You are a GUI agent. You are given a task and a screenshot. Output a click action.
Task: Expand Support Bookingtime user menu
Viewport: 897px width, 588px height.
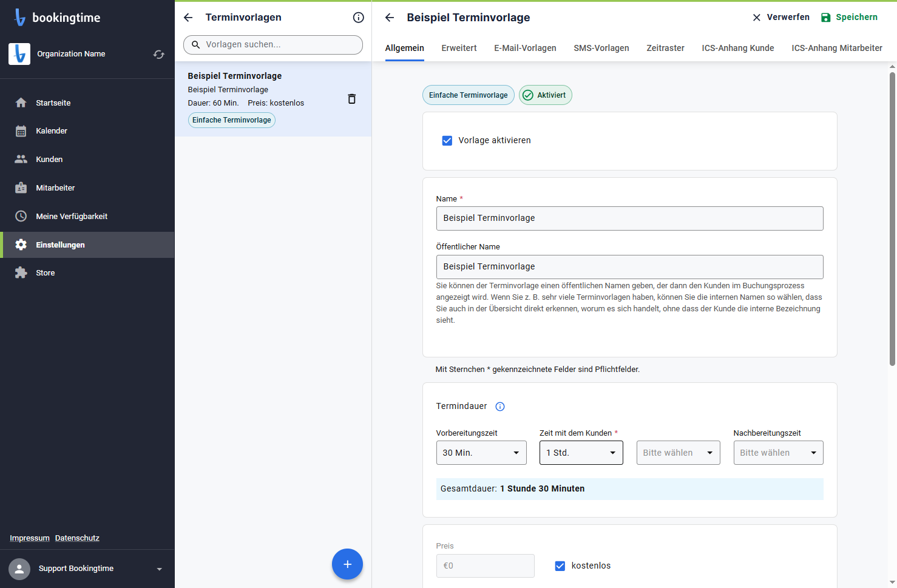pos(87,569)
